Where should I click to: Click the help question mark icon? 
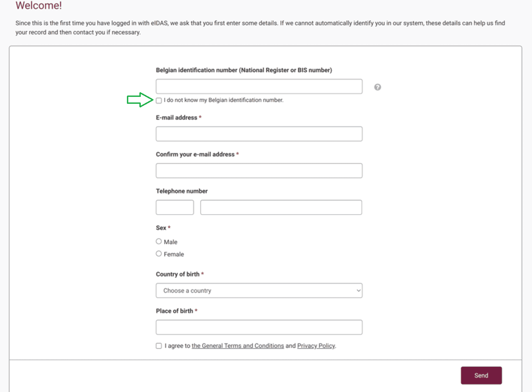tap(377, 87)
